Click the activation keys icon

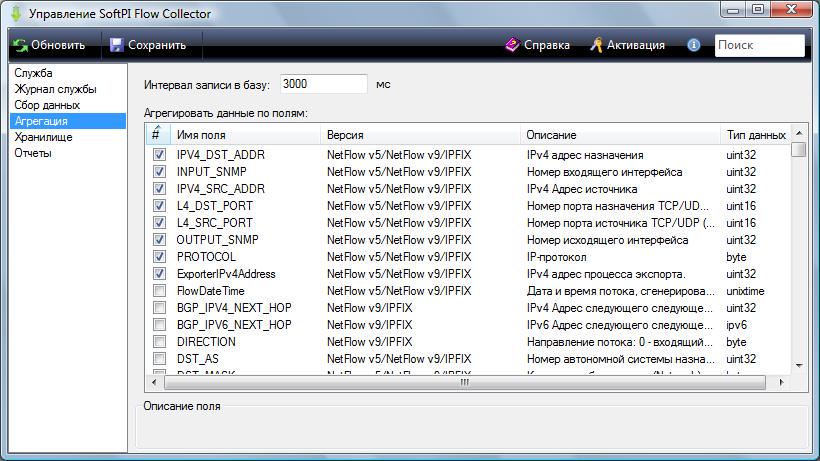596,45
